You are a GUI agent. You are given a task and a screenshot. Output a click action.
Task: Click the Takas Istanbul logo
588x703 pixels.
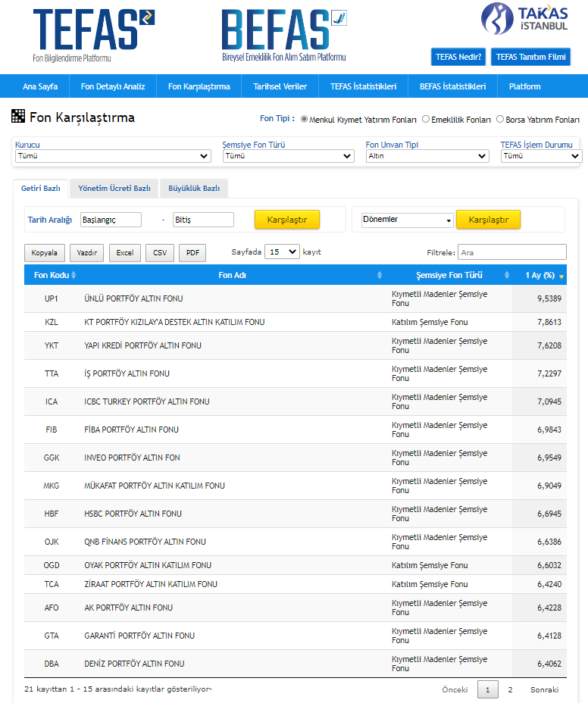524,19
